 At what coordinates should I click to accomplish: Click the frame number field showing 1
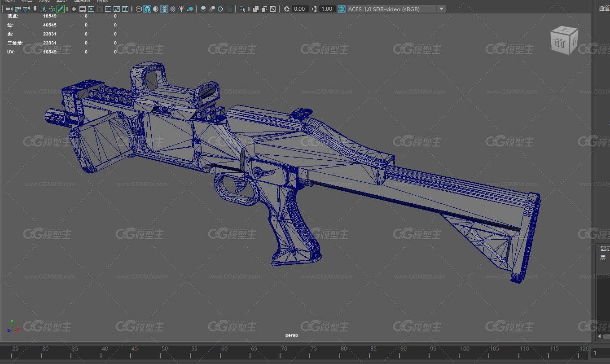pos(601,353)
